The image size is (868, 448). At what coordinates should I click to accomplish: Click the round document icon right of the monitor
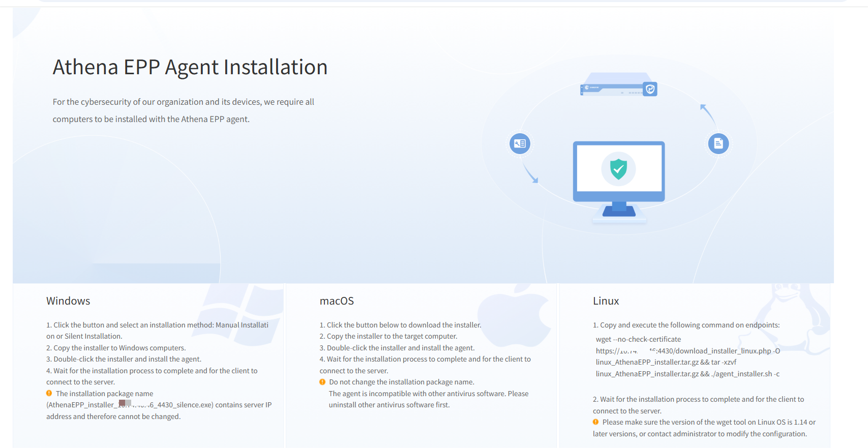tap(719, 144)
